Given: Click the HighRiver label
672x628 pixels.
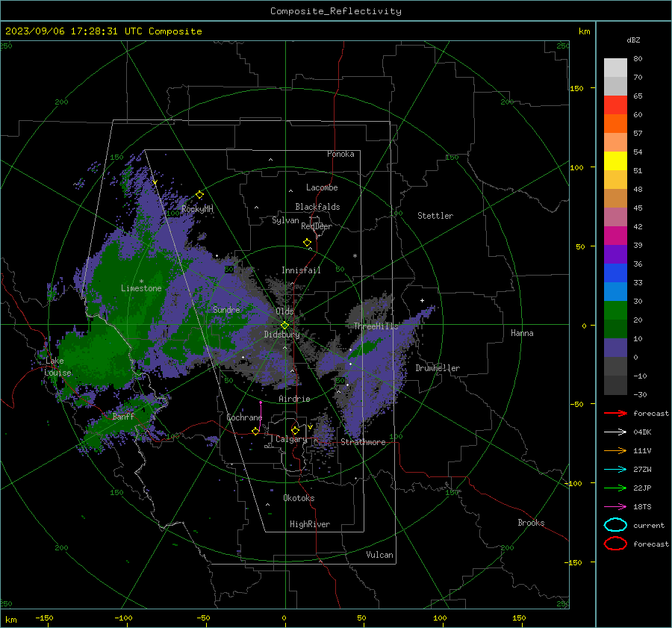Looking at the screenshot, I should 310,524.
